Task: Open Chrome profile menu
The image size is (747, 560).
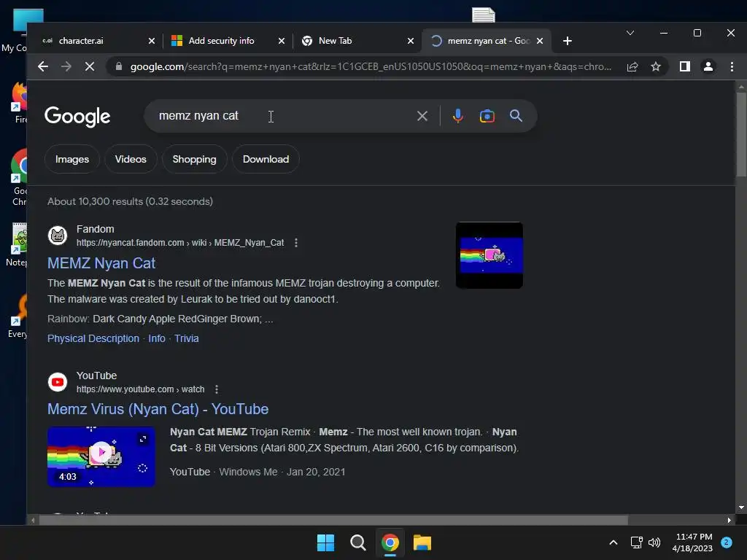Action: (x=708, y=66)
